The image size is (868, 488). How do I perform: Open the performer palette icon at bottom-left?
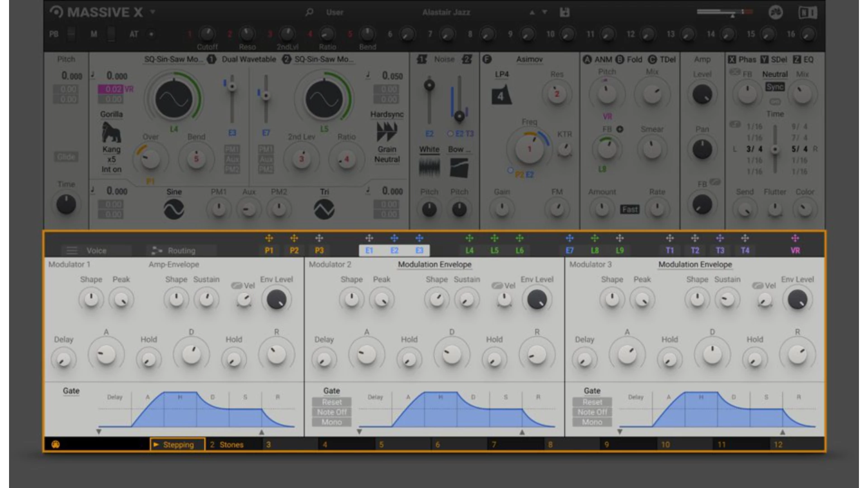[56, 444]
